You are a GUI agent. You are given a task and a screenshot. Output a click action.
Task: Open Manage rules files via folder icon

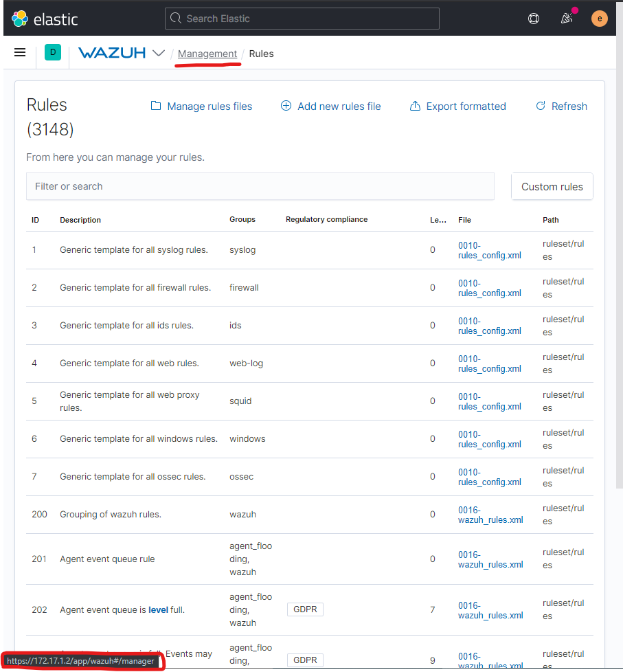point(156,106)
